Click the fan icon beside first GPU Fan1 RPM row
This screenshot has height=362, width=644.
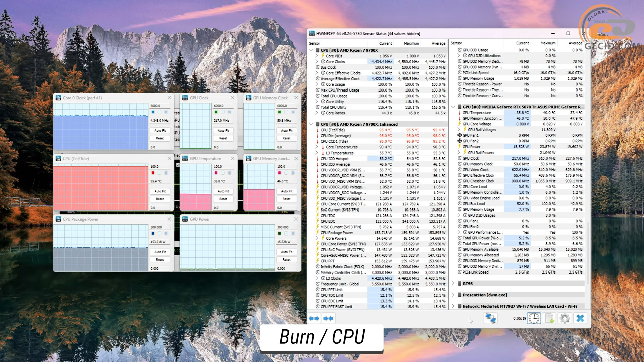pyautogui.click(x=460, y=135)
